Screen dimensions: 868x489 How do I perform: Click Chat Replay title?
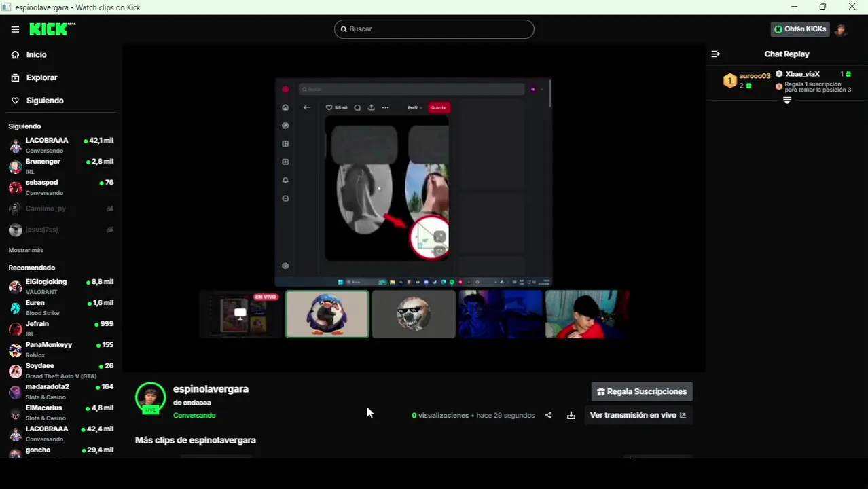786,54
